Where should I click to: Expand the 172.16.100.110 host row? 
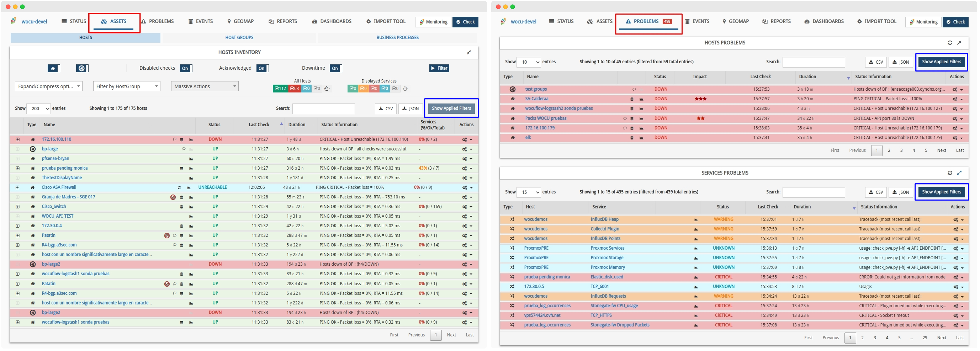tap(17, 139)
